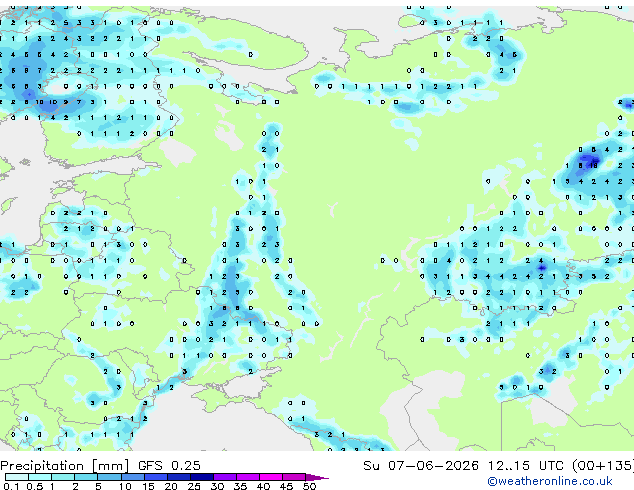The width and height of the screenshot is (634, 490).
Task: Click the legend swatch between 0.5 and 1
Action: click(x=40, y=477)
